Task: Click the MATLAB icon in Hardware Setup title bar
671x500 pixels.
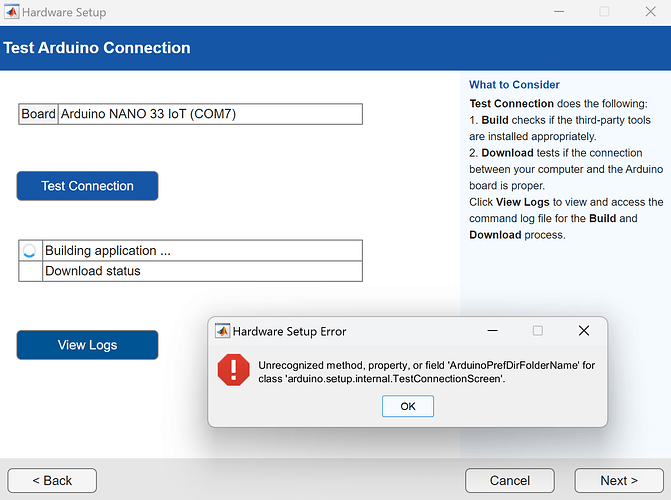Action: pos(11,12)
